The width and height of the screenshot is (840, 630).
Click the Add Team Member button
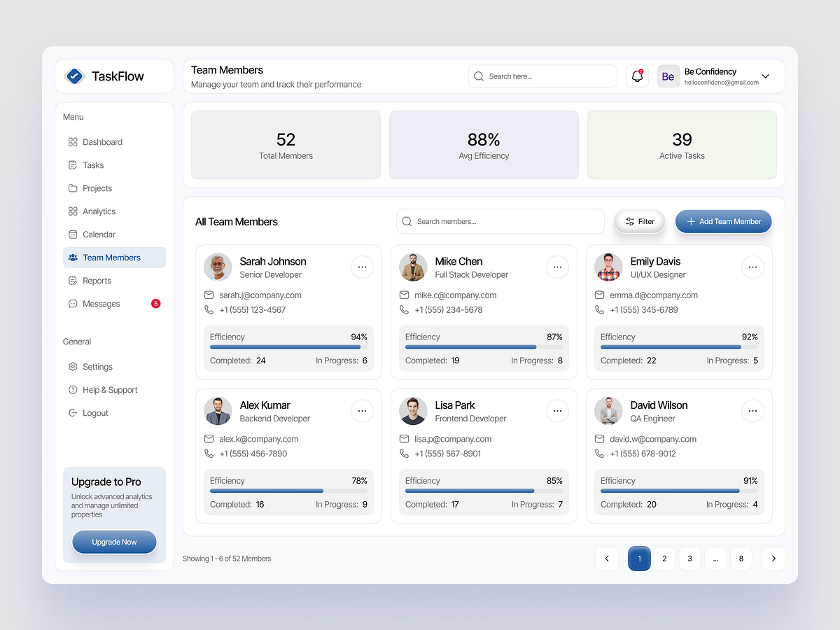coord(723,221)
